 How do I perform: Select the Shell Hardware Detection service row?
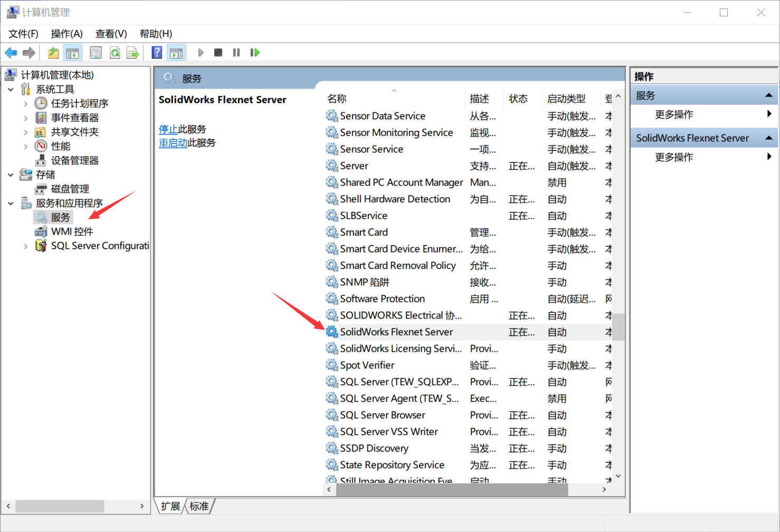click(x=468, y=199)
